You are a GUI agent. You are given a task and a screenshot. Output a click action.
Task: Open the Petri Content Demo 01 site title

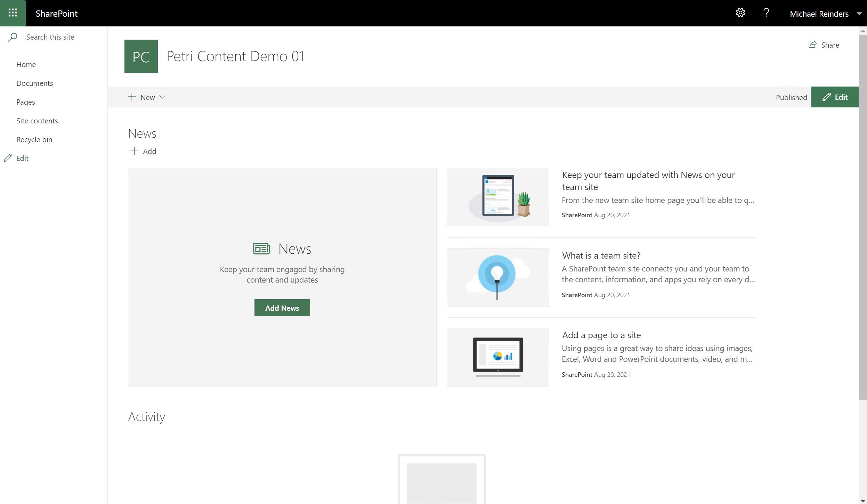[x=235, y=56]
